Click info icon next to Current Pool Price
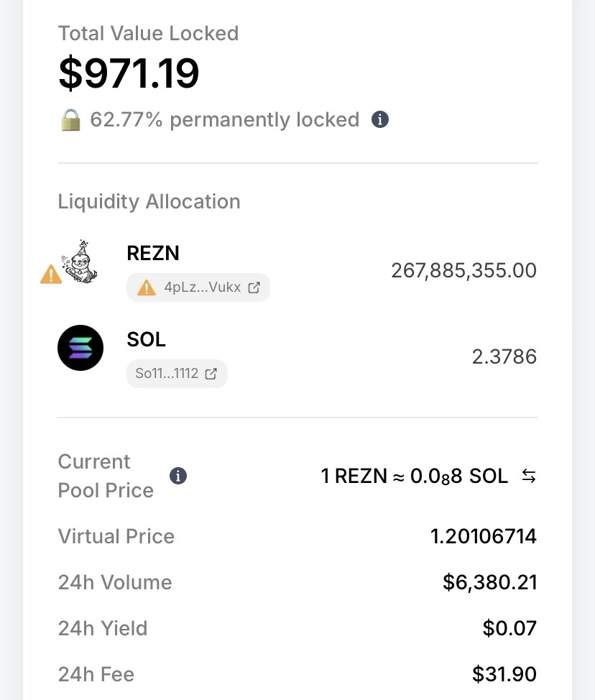Viewport: 595px width, 700px height. tap(178, 476)
